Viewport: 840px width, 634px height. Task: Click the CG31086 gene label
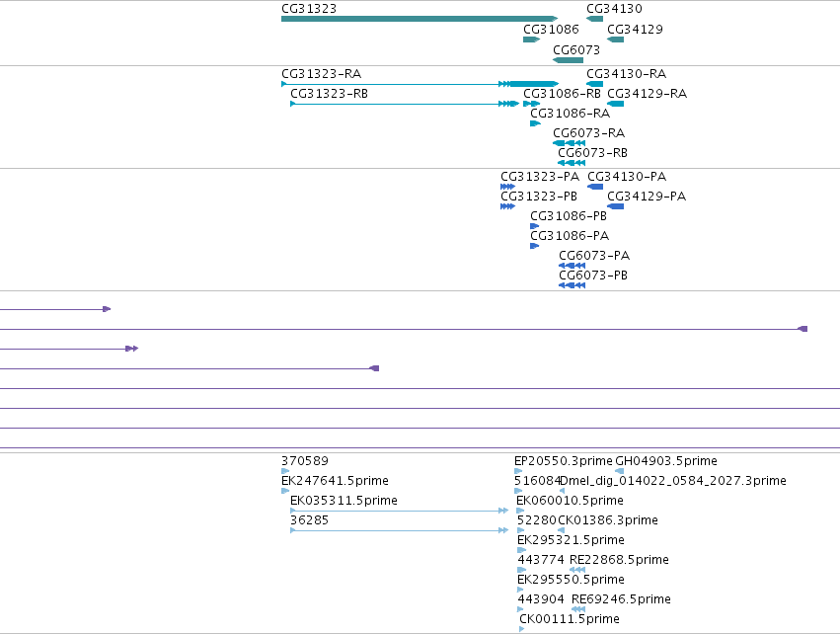(x=551, y=30)
